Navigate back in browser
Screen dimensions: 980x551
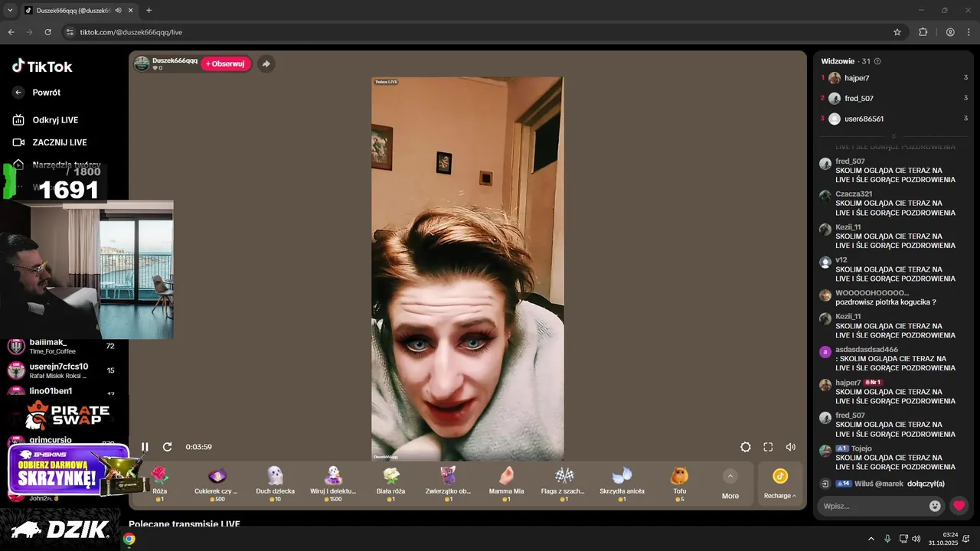[x=11, y=32]
